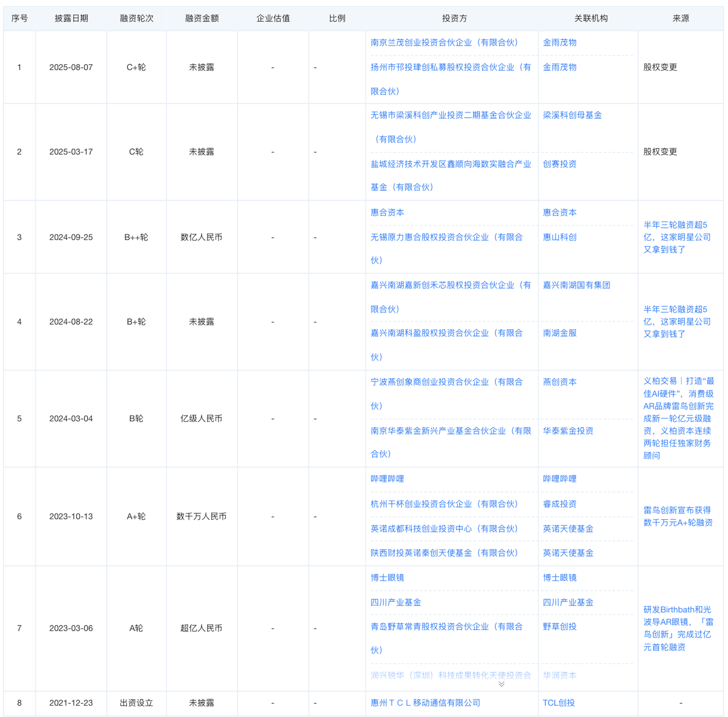Image resolution: width=728 pixels, height=717 pixels.
Task: Click 杭州千杯创业投资合伙企业 investor link
Action: (x=444, y=504)
